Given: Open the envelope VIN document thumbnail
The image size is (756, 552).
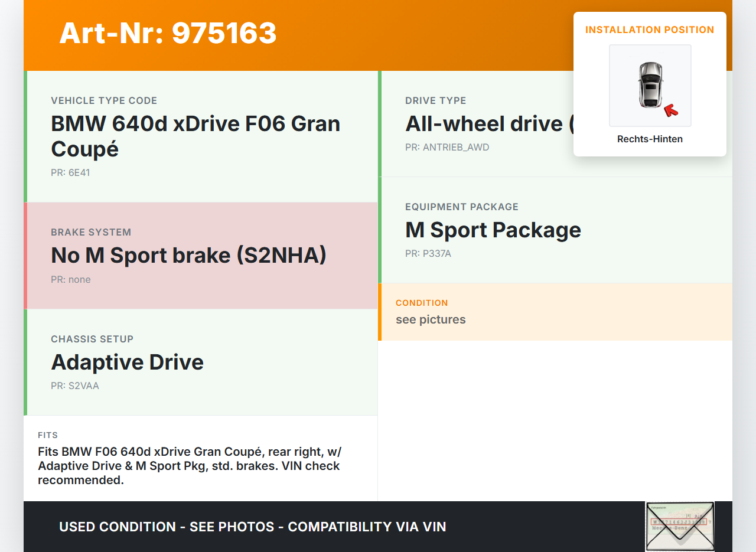Looking at the screenshot, I should click(x=679, y=525).
